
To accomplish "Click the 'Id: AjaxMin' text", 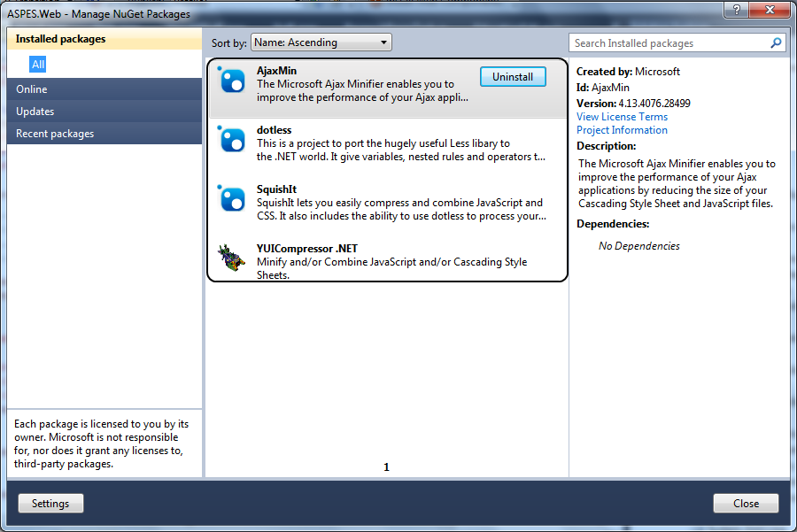I will (603, 88).
